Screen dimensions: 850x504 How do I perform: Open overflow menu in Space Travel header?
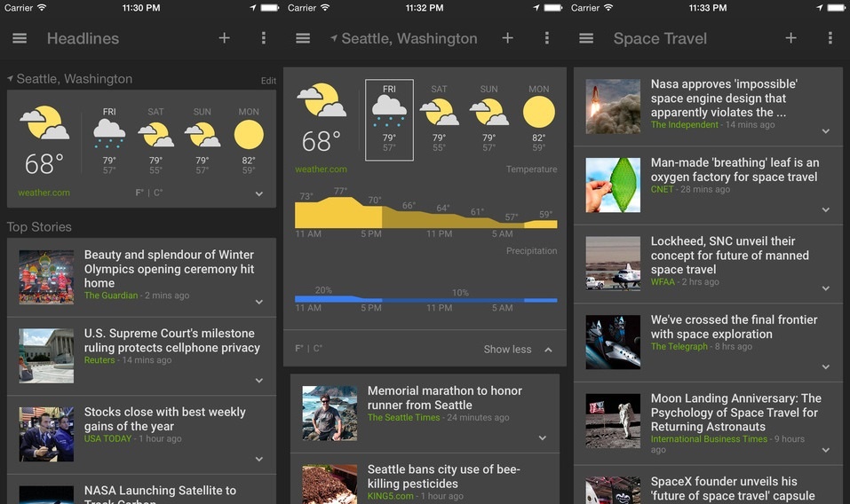click(x=830, y=38)
